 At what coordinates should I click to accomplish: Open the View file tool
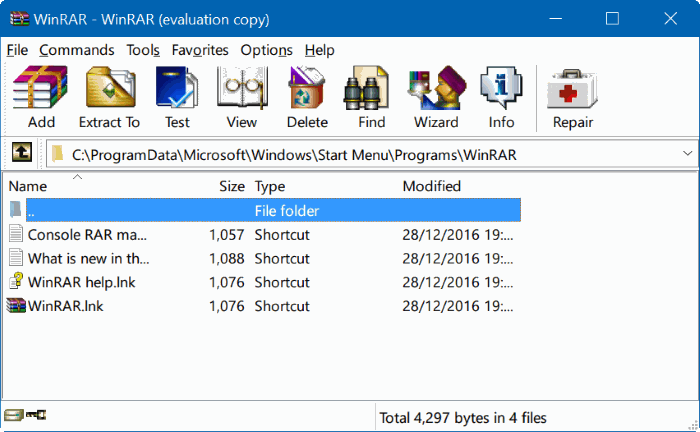[x=242, y=87]
